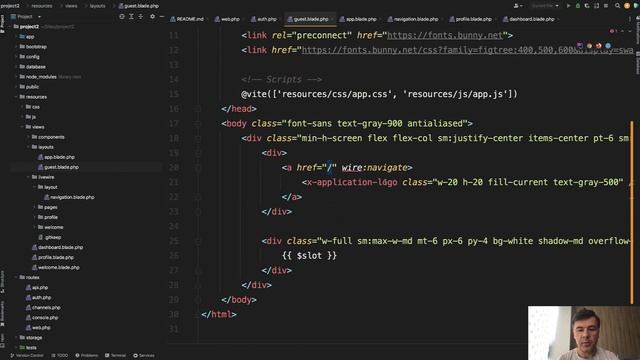Click project2 in the breadcrumb path

10,6
